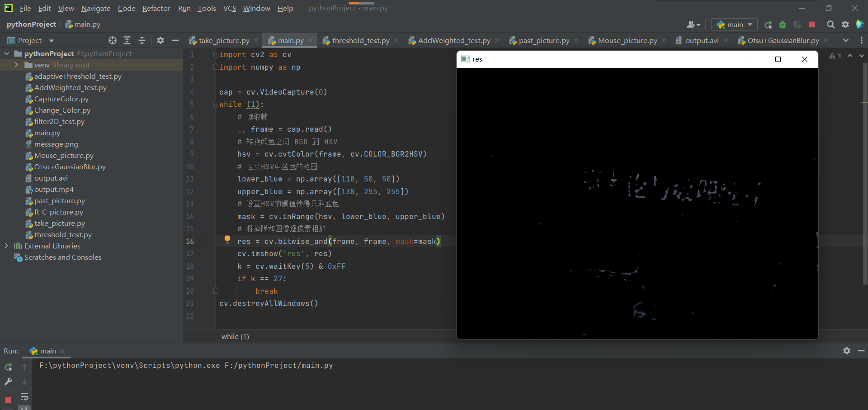Close the main.py editor tab

(310, 40)
